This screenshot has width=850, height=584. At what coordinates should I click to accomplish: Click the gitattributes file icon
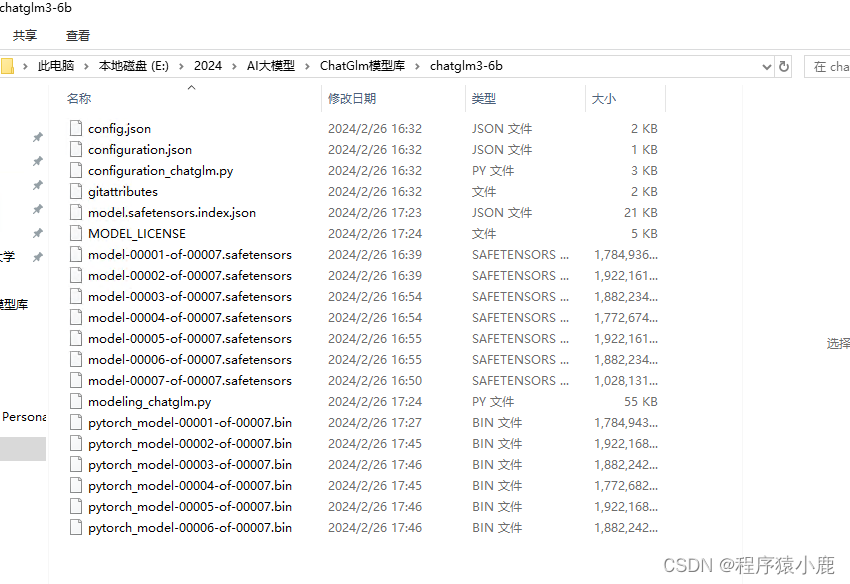click(76, 191)
